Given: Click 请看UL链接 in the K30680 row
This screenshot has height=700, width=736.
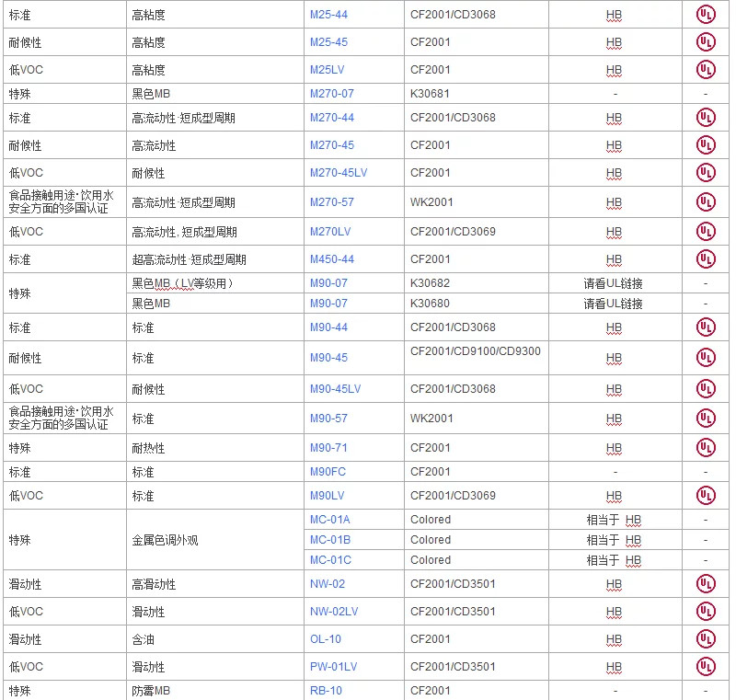Looking at the screenshot, I should pyautogui.click(x=613, y=304).
